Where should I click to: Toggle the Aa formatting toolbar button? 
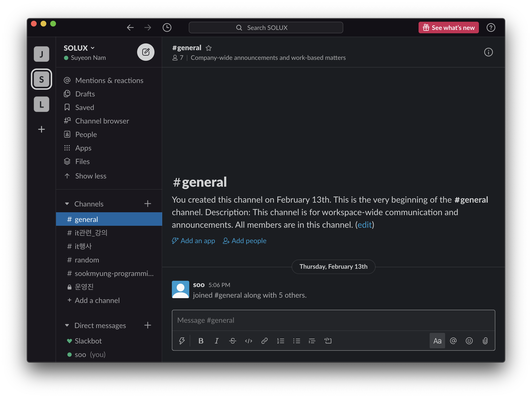point(437,341)
